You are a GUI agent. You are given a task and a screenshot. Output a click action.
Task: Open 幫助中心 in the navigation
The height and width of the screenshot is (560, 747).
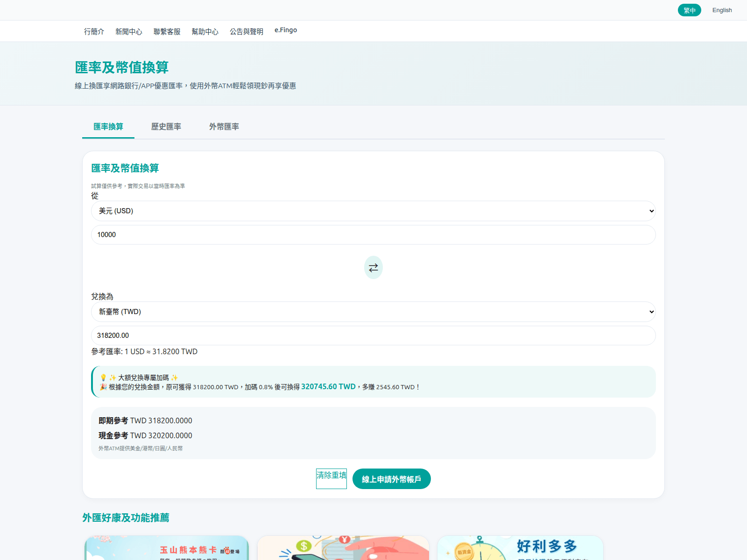205,31
